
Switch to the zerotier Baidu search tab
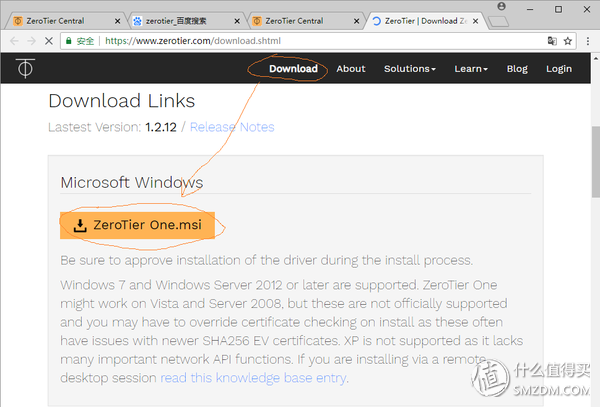[x=186, y=21]
